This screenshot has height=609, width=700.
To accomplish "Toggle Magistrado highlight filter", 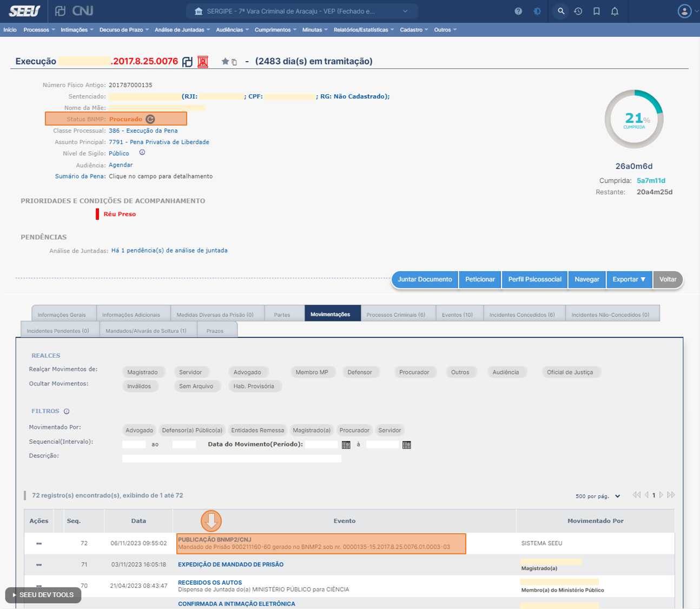I will [x=142, y=372].
